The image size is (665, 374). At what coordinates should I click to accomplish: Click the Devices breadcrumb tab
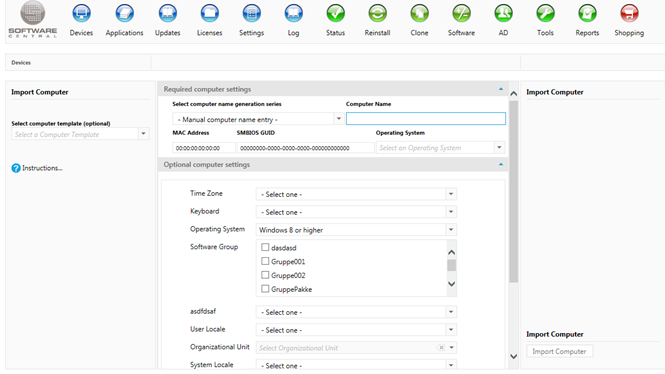[21, 62]
